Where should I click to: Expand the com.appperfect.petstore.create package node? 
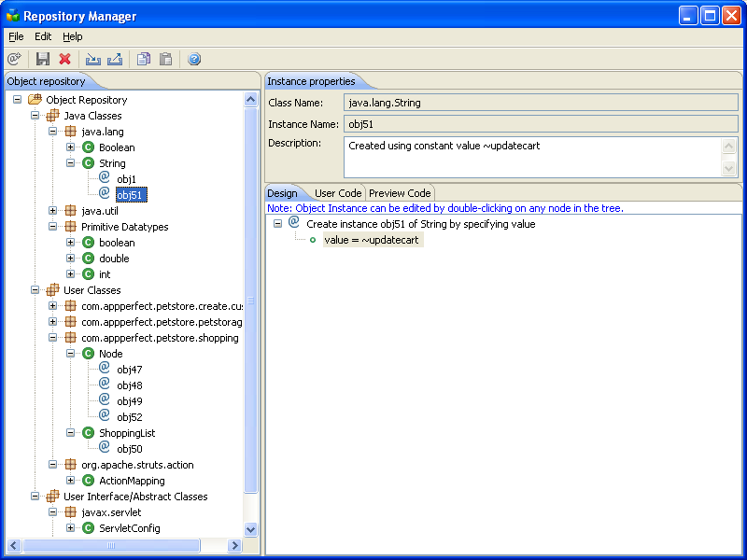pos(53,306)
